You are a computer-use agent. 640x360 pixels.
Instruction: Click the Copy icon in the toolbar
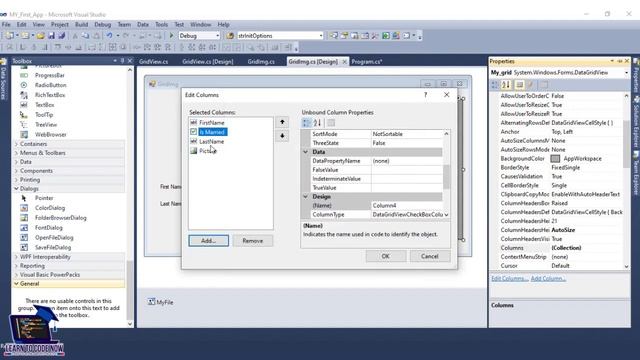coord(85,36)
